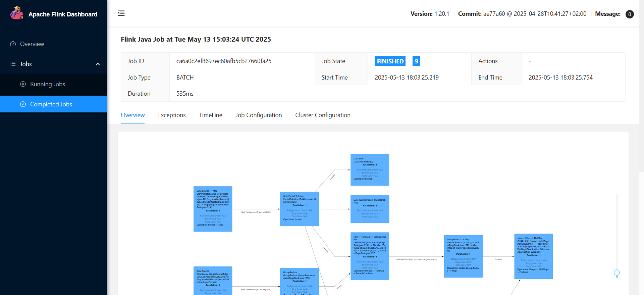Image resolution: width=644 pixels, height=295 pixels.
Task: Select the job Overview tab
Action: pyautogui.click(x=133, y=115)
